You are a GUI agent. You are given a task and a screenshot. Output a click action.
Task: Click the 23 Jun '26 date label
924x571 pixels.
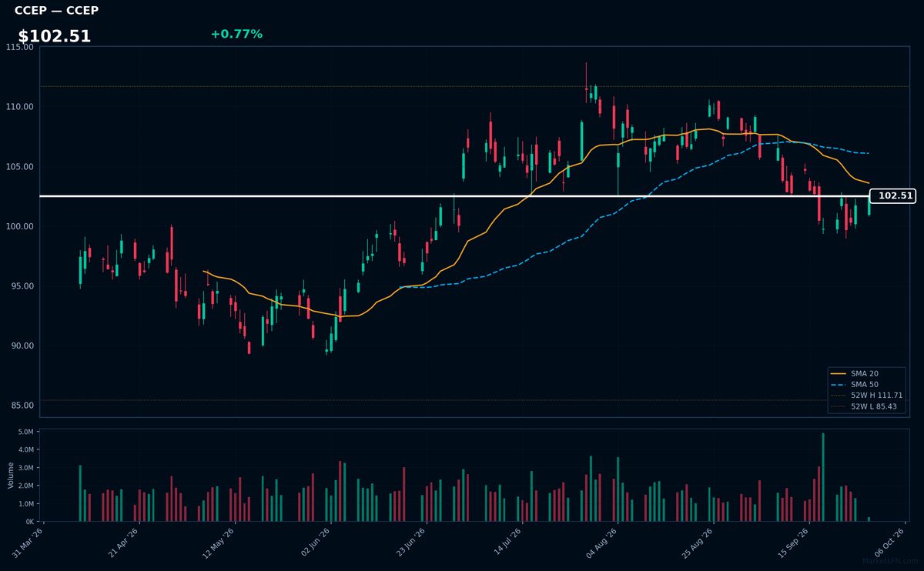[411, 543]
